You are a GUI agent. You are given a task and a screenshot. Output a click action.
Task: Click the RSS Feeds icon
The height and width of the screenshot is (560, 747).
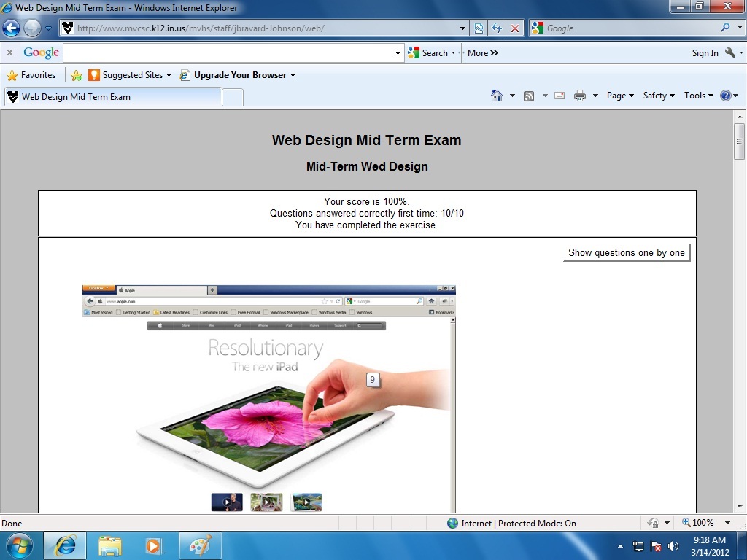tap(529, 96)
